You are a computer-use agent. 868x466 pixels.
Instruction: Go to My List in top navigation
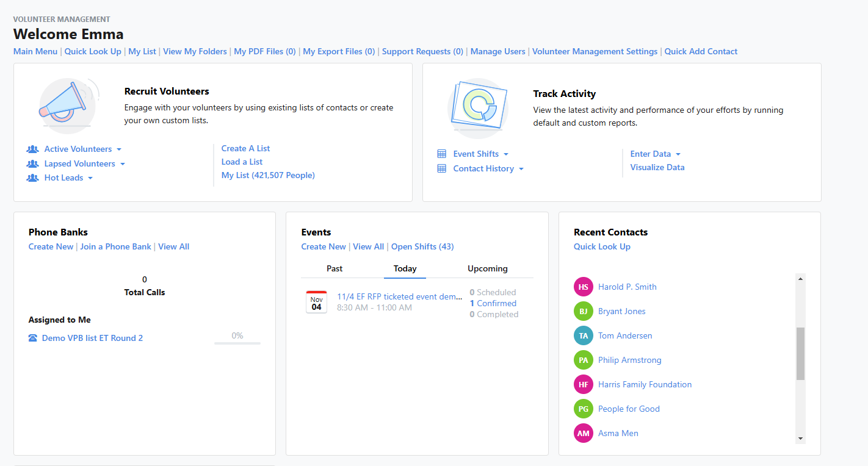tap(142, 51)
